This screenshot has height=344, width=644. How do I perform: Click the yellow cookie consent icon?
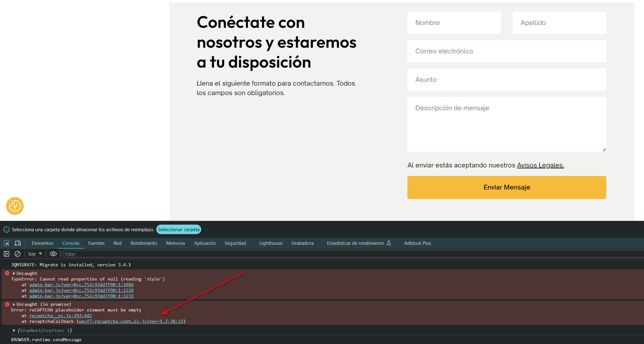coord(15,206)
